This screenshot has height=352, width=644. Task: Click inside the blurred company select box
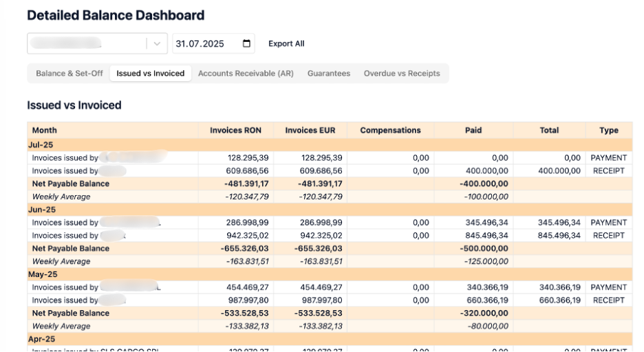click(x=86, y=44)
